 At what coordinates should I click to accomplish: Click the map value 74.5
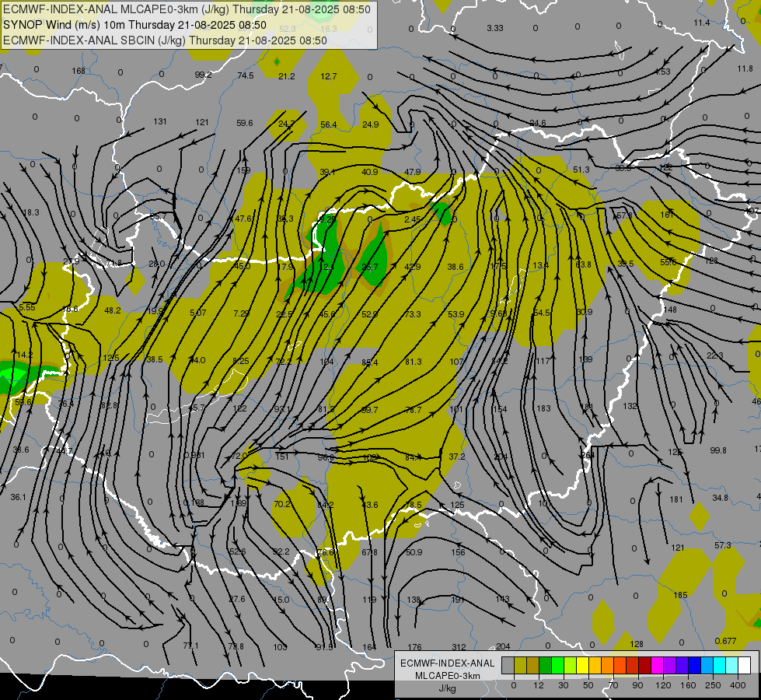click(x=246, y=75)
